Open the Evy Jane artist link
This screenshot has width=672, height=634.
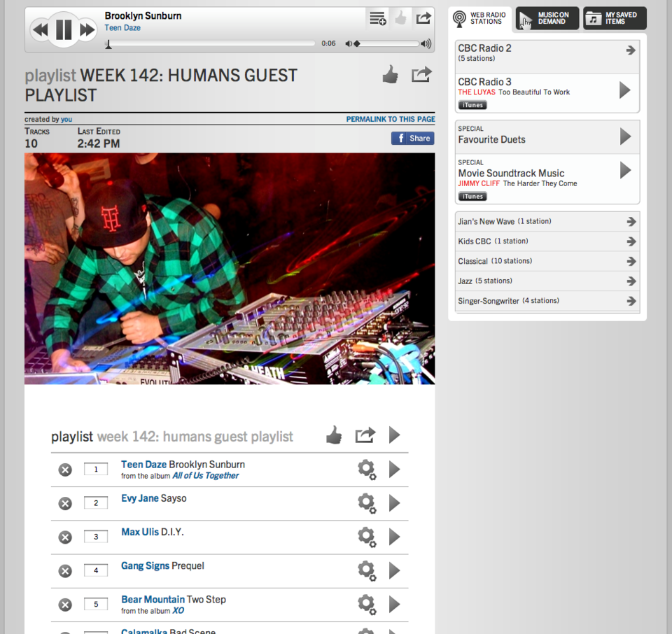coord(140,498)
